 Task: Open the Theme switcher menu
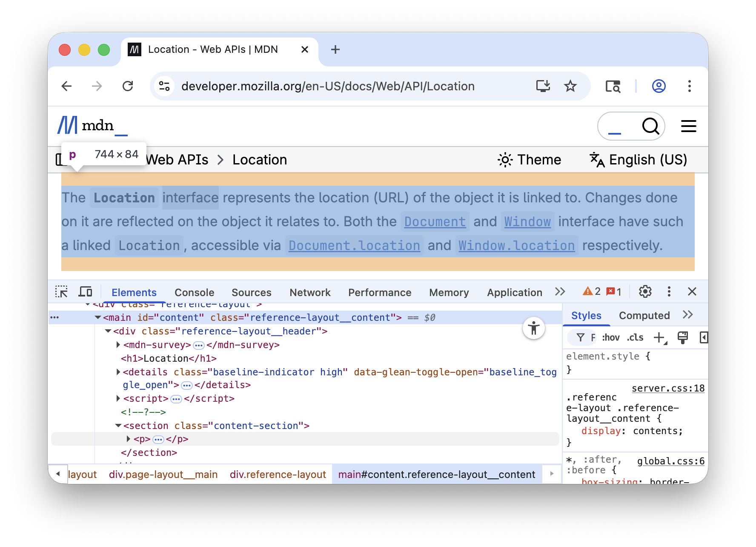pyautogui.click(x=530, y=160)
